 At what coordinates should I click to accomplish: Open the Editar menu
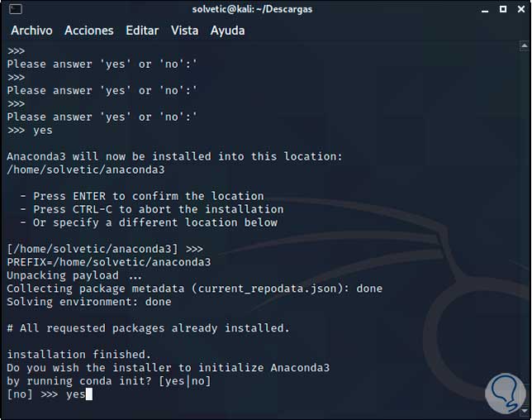142,30
